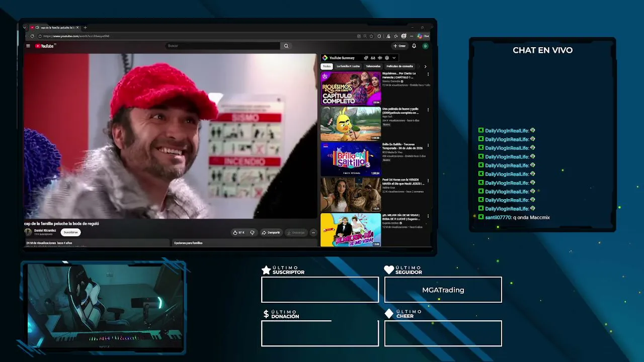Open the 'Brillo En Saltillo' video thumbnail
644x362 pixels.
(351, 159)
